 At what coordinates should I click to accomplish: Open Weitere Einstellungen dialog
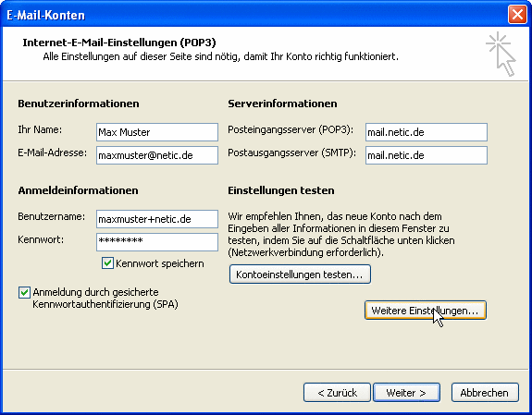coord(426,311)
